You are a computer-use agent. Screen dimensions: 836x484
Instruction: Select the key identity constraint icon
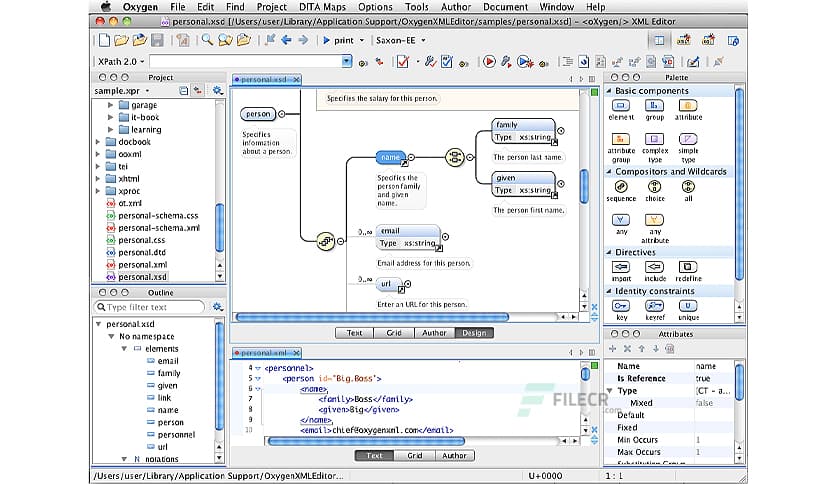621,306
